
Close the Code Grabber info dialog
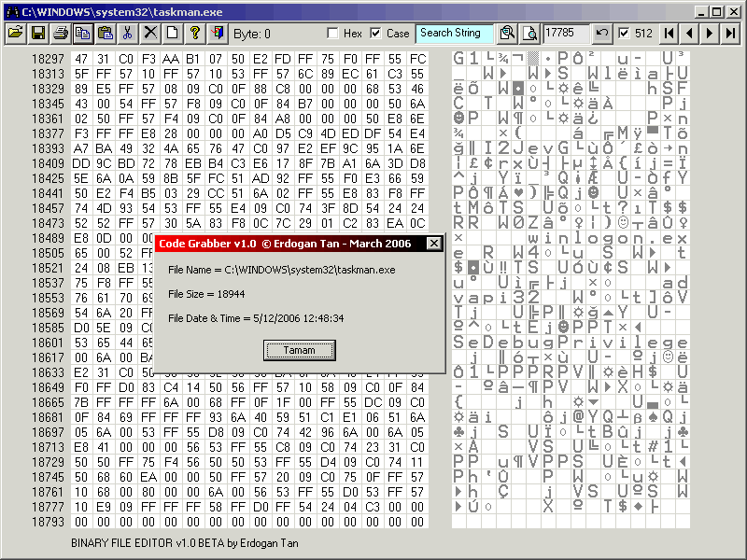click(x=433, y=244)
